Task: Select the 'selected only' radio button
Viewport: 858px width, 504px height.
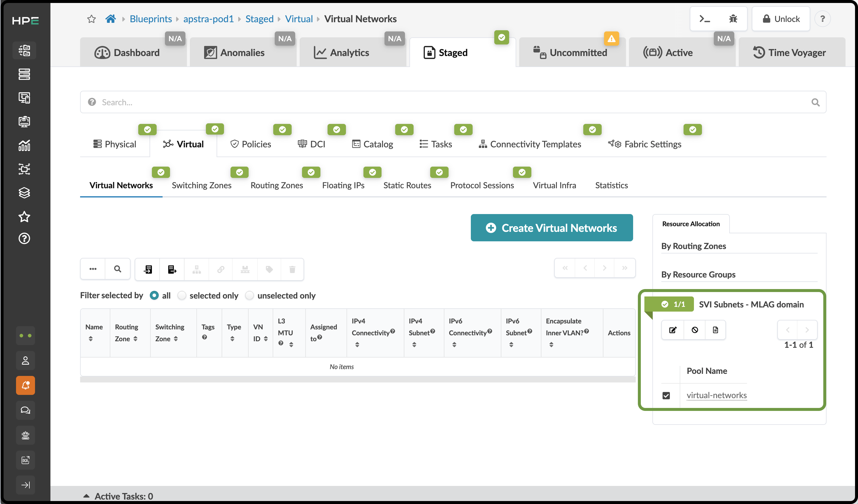Action: tap(182, 295)
